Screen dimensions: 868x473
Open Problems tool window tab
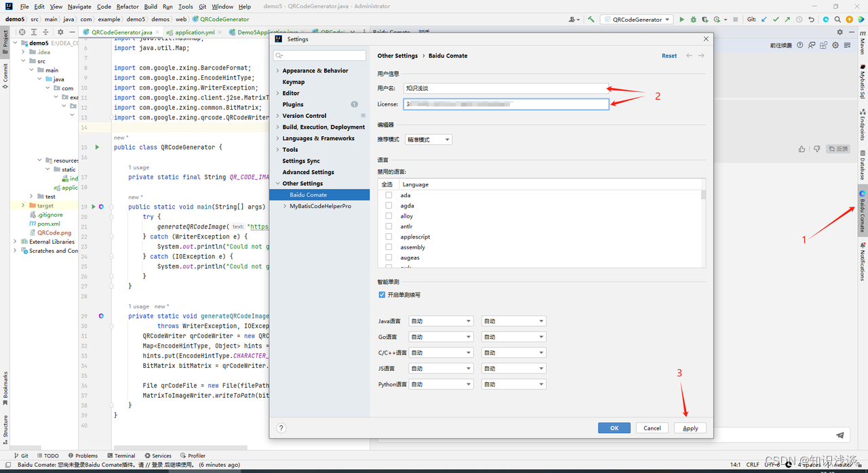[82, 455]
